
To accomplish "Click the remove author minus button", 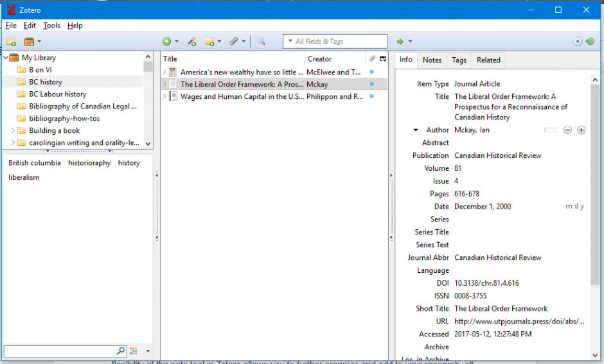I will 567,130.
